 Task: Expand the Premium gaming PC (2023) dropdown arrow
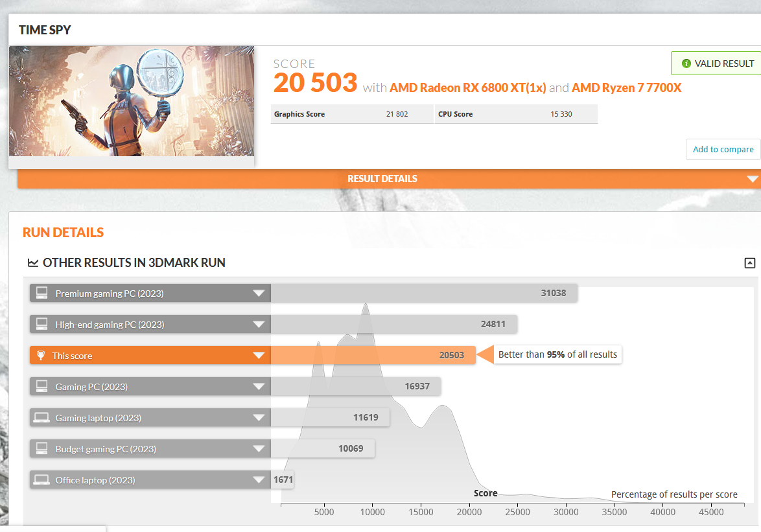point(259,294)
